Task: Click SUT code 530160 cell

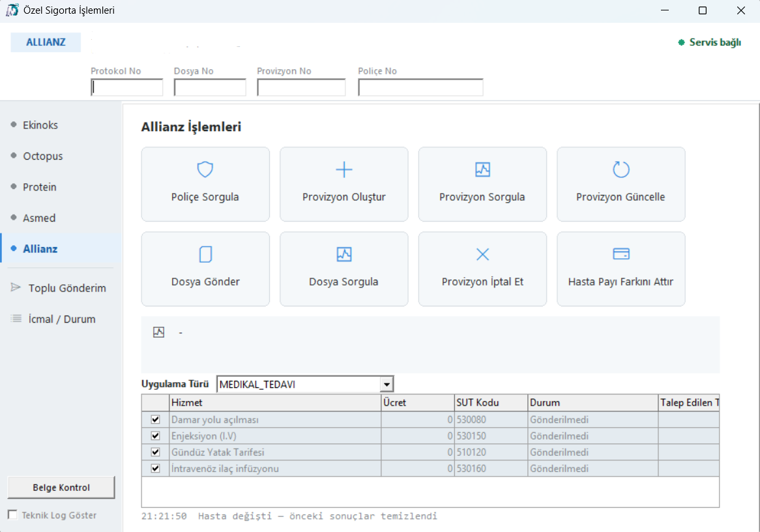Action: point(491,469)
